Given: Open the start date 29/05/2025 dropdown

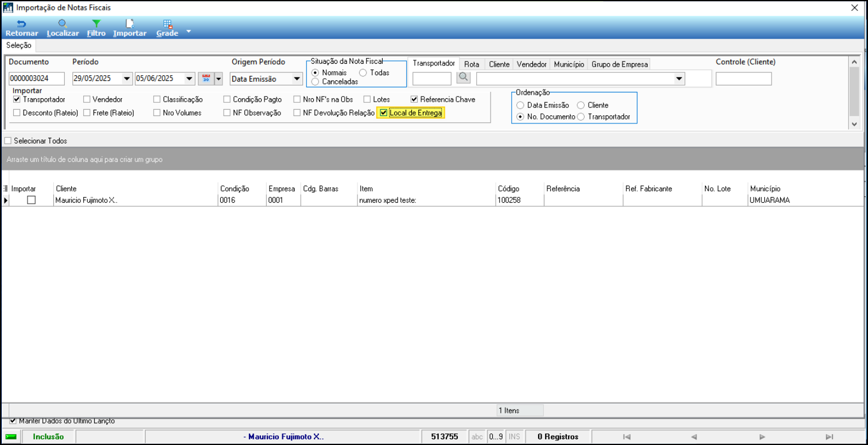Looking at the screenshot, I should 127,79.
